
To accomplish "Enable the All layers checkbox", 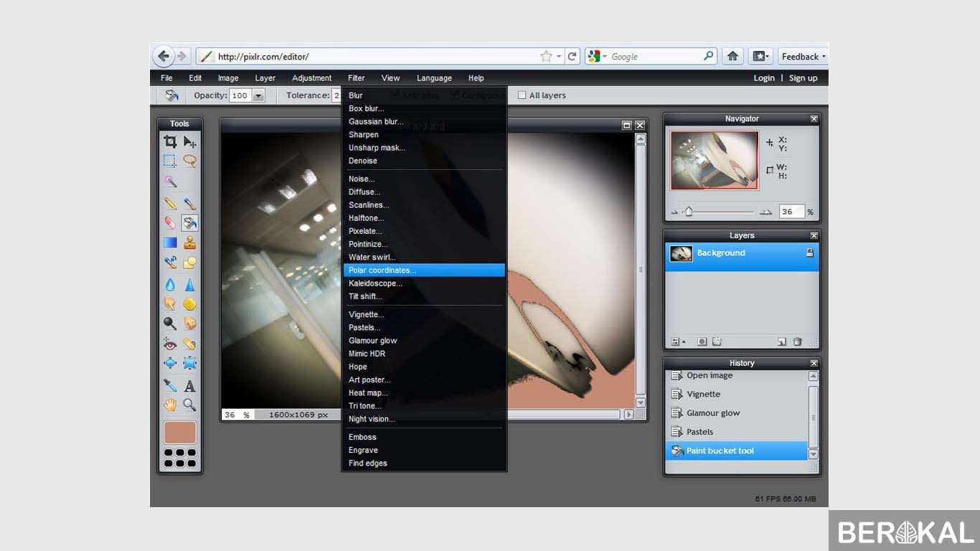I will [522, 95].
